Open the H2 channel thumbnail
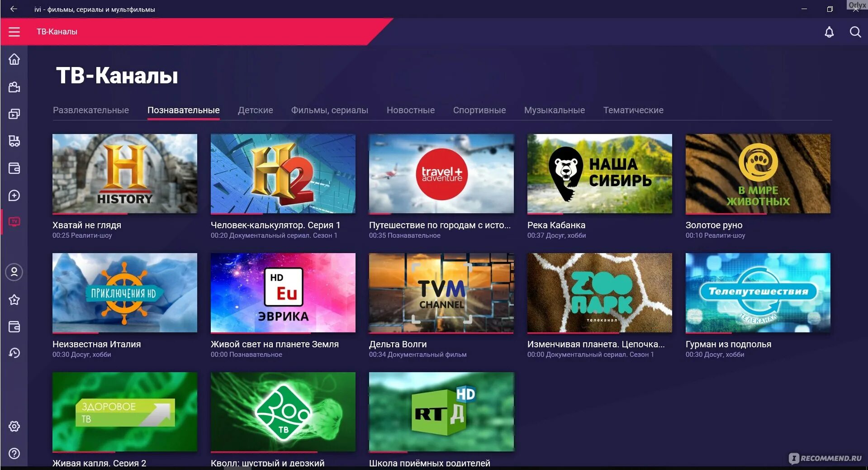Viewport: 868px width, 470px height. click(283, 173)
